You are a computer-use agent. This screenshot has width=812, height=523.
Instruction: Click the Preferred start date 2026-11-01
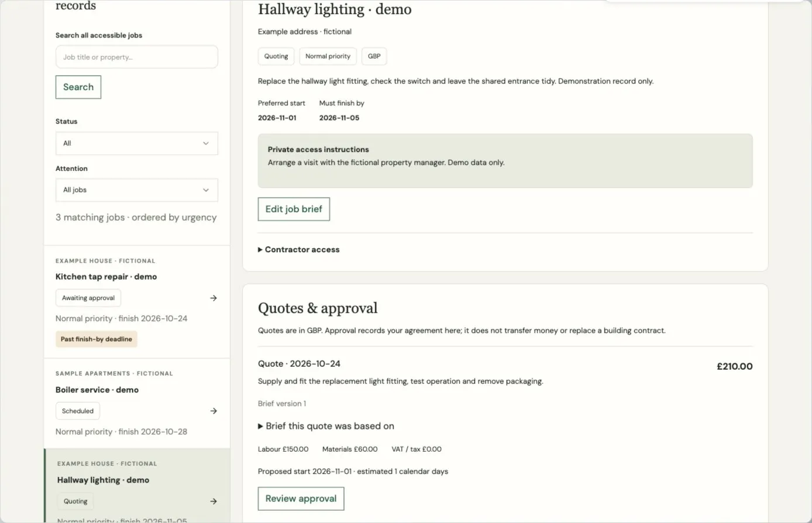point(277,118)
